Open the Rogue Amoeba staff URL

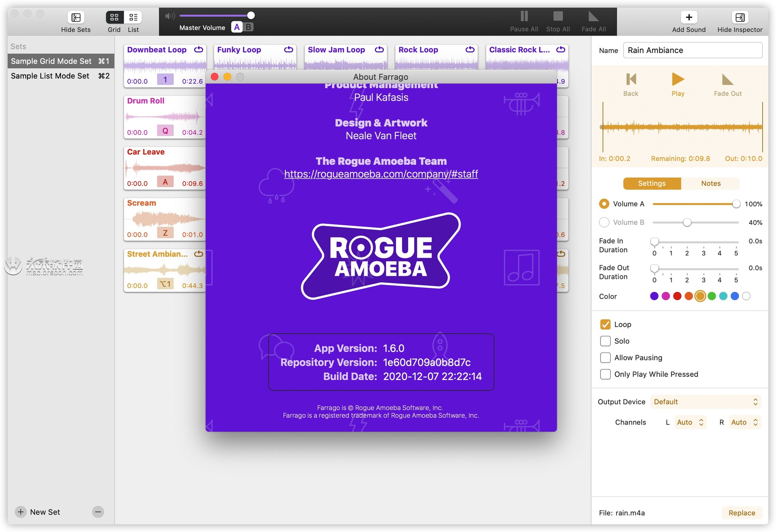click(382, 173)
